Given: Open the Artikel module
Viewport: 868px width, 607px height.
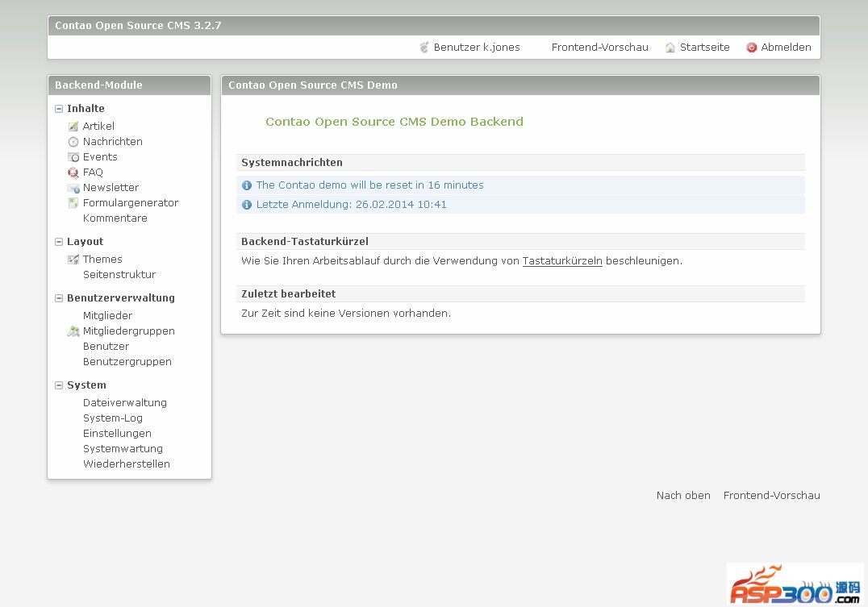Looking at the screenshot, I should (x=98, y=127).
